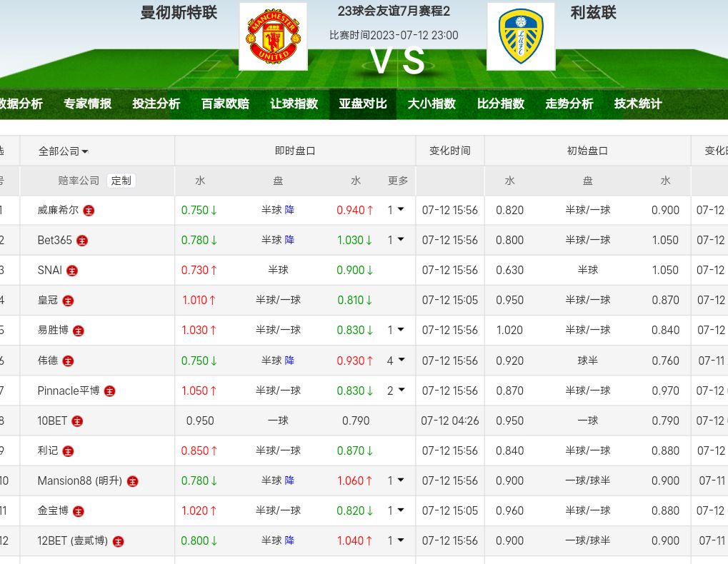This screenshot has height=564, width=728.
Task: Expand the 更多 dropdown in 伟德 row
Action: pyautogui.click(x=396, y=361)
